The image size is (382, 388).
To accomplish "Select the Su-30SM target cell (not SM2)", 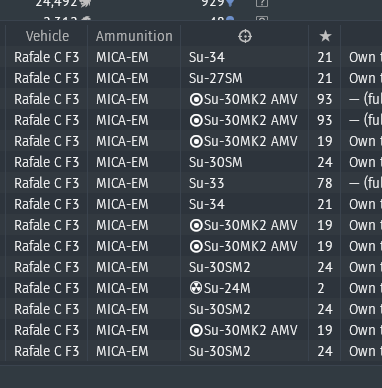I will pyautogui.click(x=216, y=162).
